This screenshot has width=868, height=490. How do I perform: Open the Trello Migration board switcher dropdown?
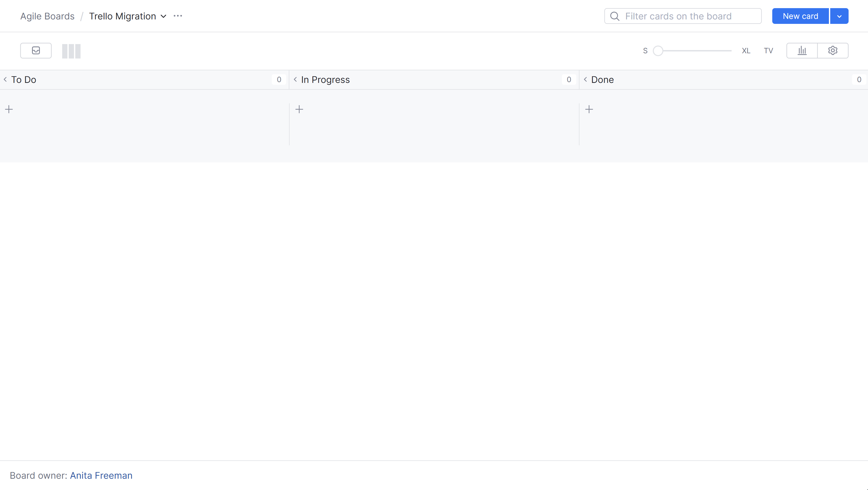point(164,16)
